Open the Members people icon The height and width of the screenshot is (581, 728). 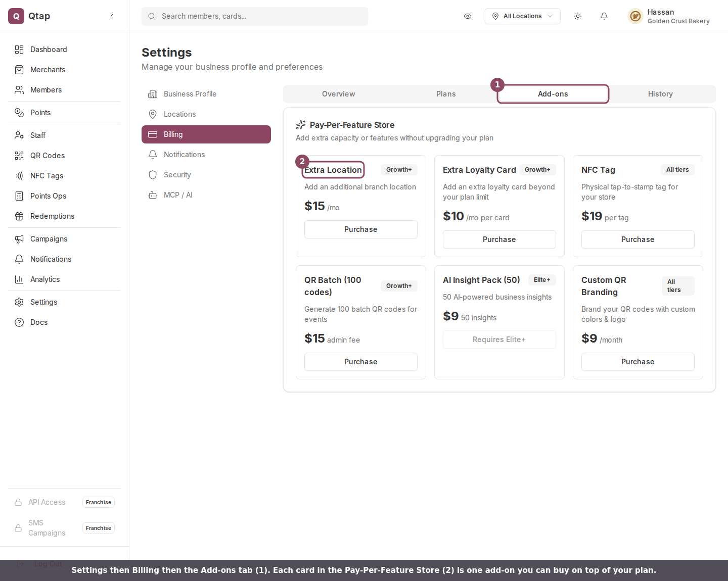(x=19, y=90)
